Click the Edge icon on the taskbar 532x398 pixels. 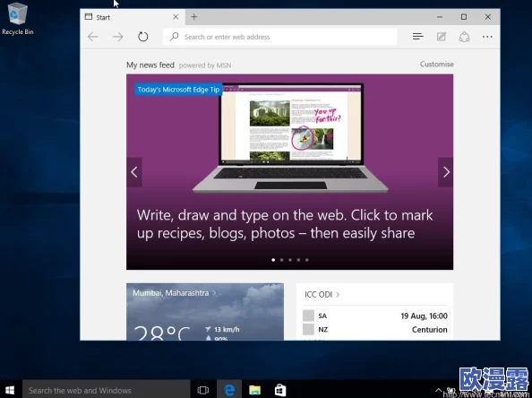tap(229, 390)
